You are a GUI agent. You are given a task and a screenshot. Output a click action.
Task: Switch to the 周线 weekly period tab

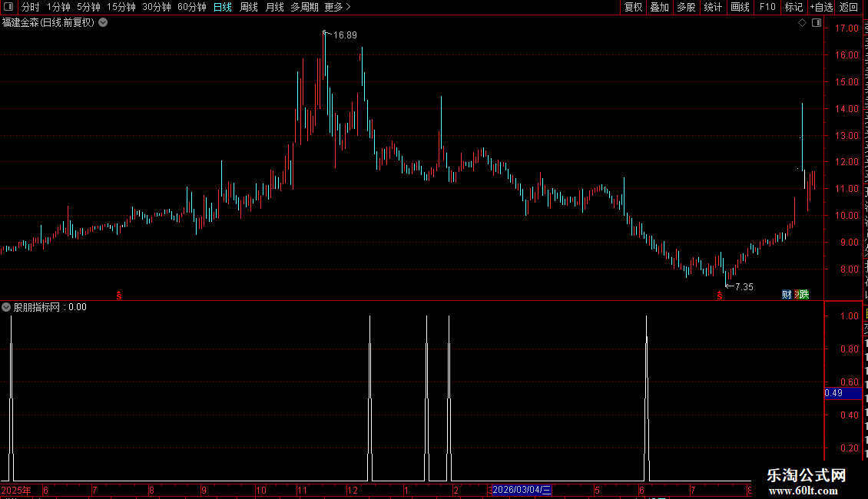(x=249, y=7)
